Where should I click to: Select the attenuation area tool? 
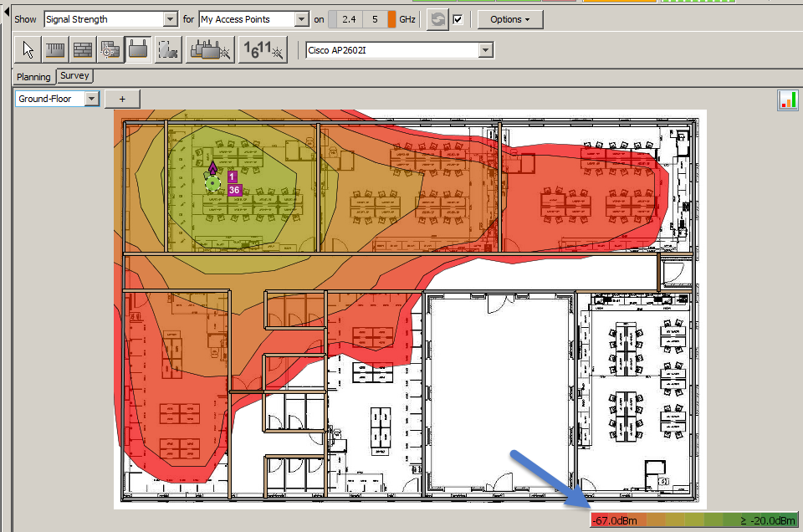109,49
